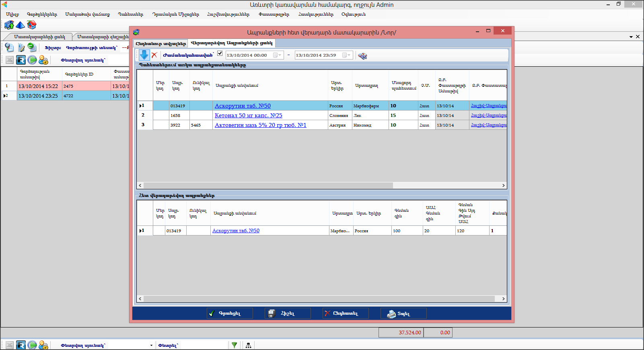Click the document with green minus icon
644x350 pixels.
pyautogui.click(x=32, y=47)
